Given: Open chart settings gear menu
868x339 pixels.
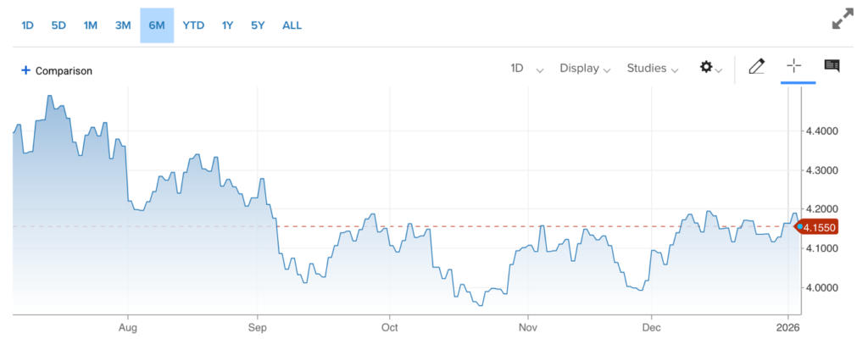Looking at the screenshot, I should (706, 68).
